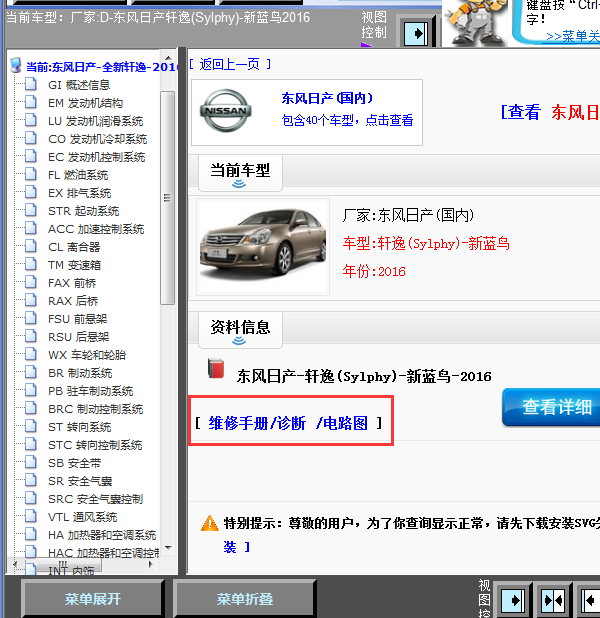600x618 pixels.
Task: Open CL 离合器 entry
Action: pos(74,247)
